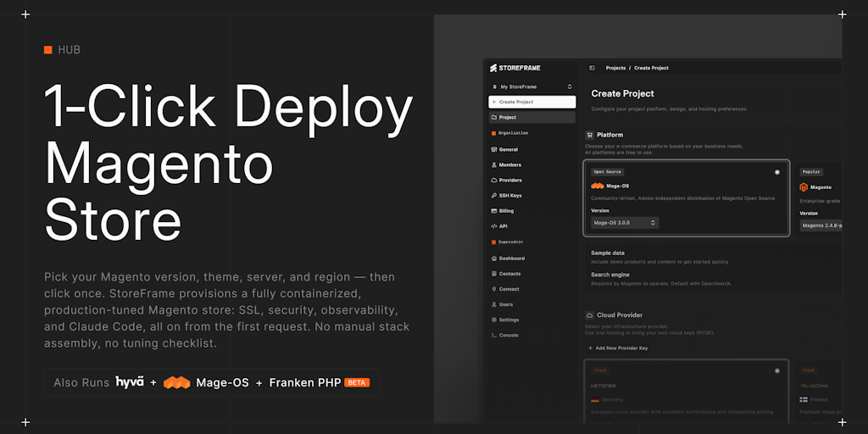Select the Hetzner provider radio button
Image resolution: width=868 pixels, height=434 pixels.
click(x=777, y=370)
